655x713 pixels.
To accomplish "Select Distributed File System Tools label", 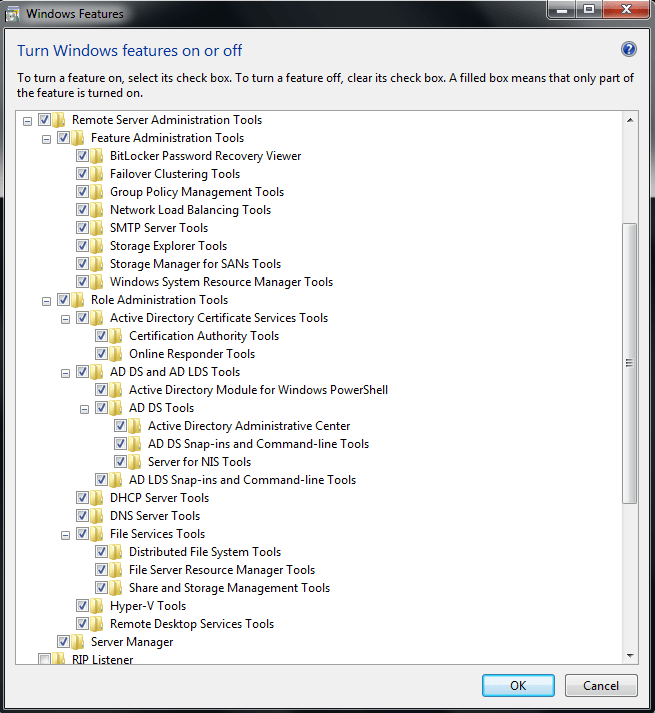I will coord(205,552).
